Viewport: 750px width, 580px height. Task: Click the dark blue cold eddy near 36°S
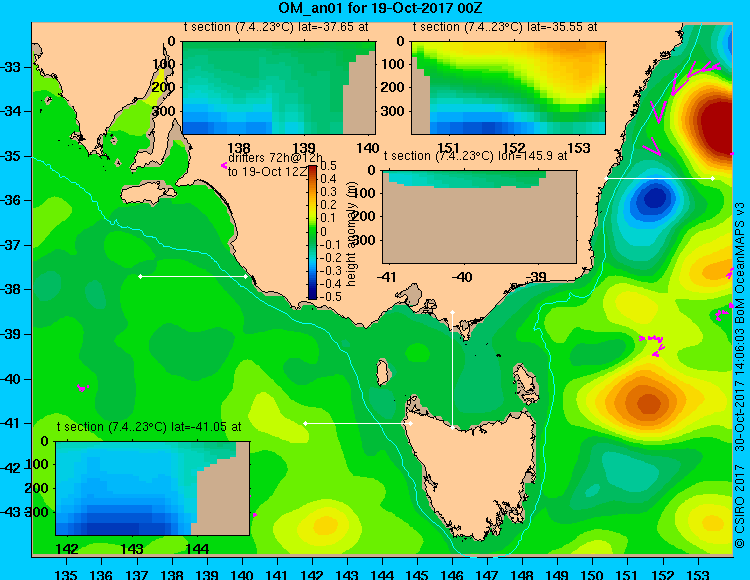tap(654, 197)
